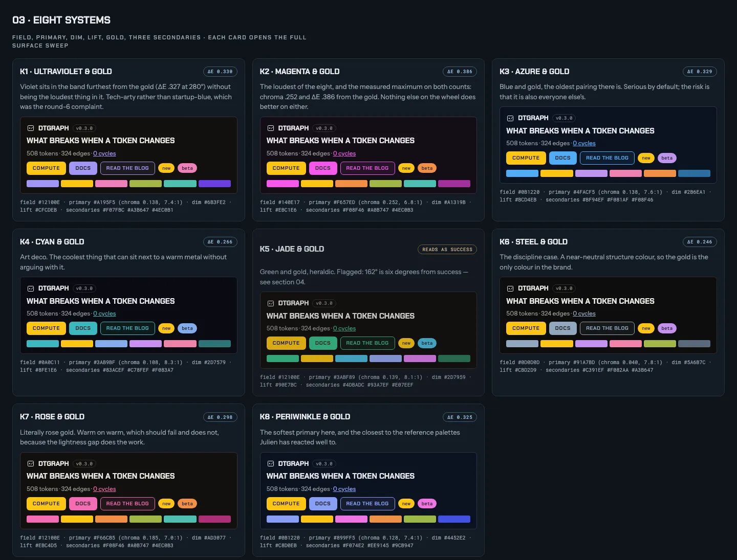The width and height of the screenshot is (737, 560).
Task: Click the jade green primary swatch in K5 card
Action: pyautogui.click(x=283, y=359)
